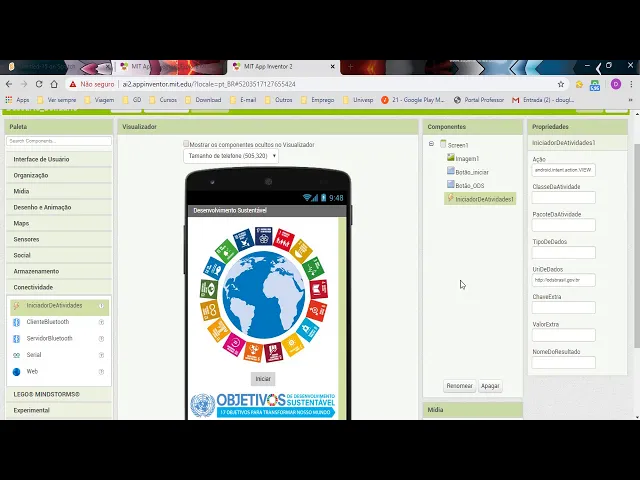Expand the LEGO MINDSTORMS palette section
Image resolution: width=640 pixels, height=480 pixels.
pos(59,394)
